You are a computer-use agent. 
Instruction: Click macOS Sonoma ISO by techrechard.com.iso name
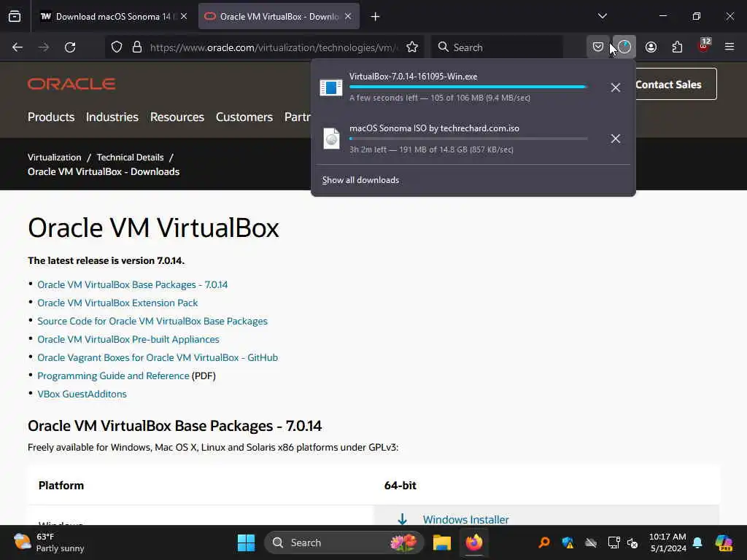point(434,128)
